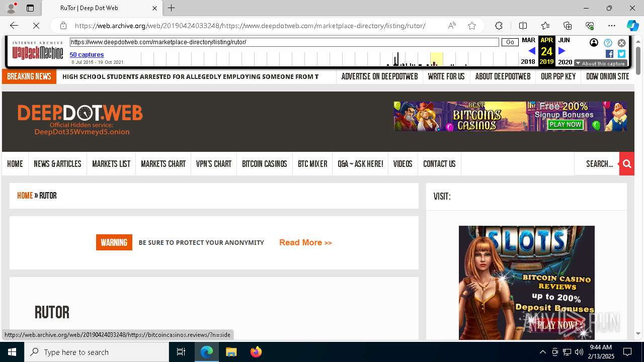Viewport: 644px width, 362px height.
Task: Open Q&A ~ Ask Here! menu item
Action: [x=360, y=164]
